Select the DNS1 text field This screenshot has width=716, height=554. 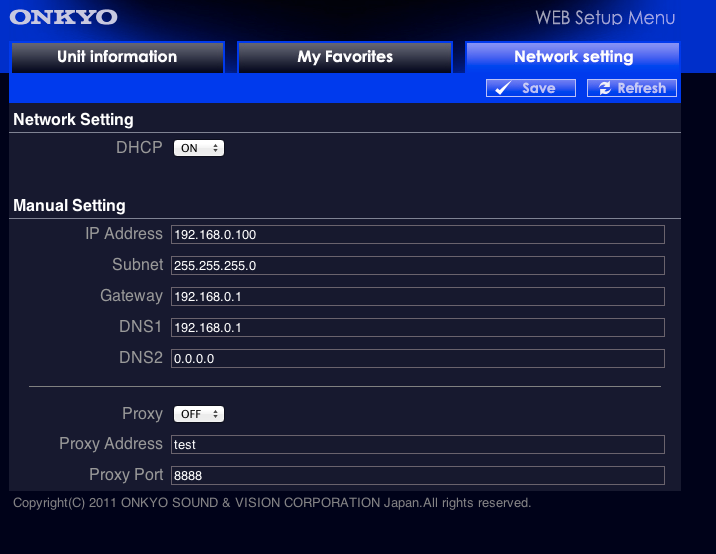[x=417, y=328]
